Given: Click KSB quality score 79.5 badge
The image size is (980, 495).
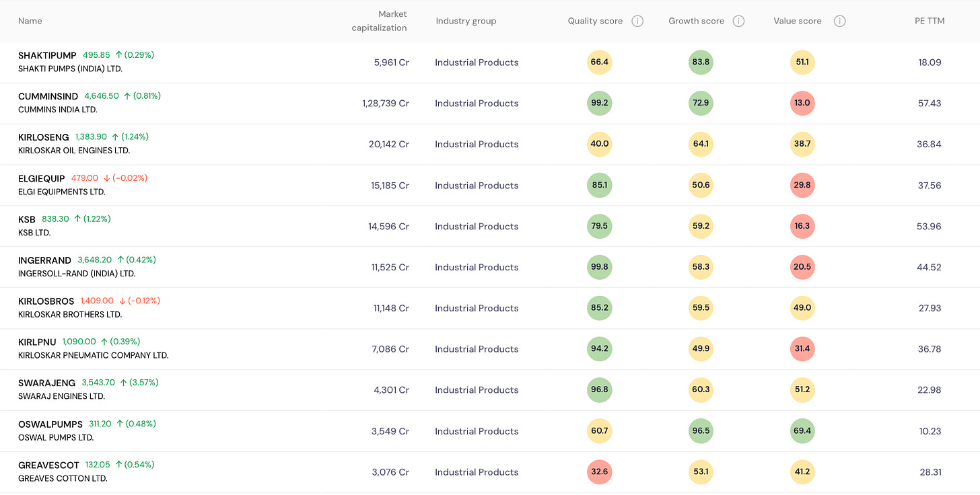Looking at the screenshot, I should pos(599,226).
